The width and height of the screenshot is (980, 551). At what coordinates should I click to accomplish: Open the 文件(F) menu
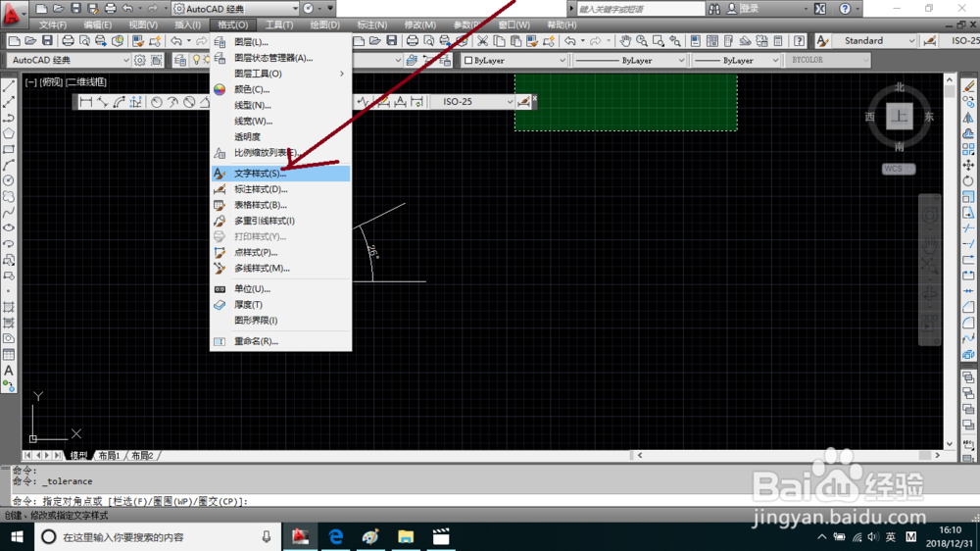(53, 25)
